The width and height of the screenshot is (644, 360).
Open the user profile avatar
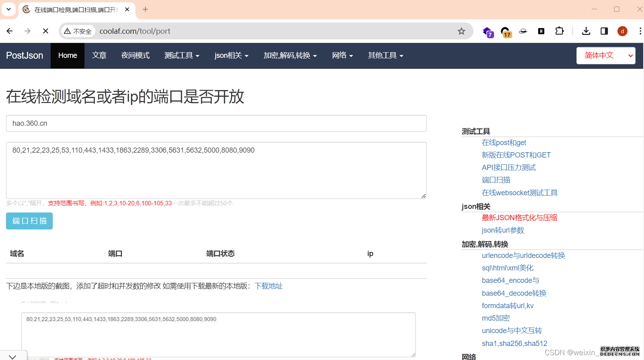(x=622, y=31)
